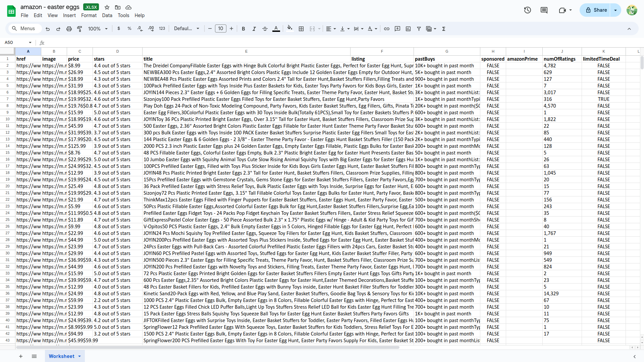Open the borders tool
644x362 pixels.
point(301,29)
